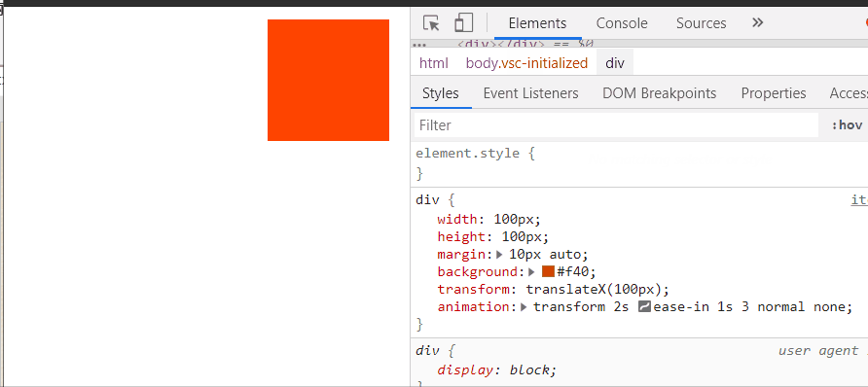Viewport: 868px width, 387px height.
Task: Switch to the Console tab
Action: [x=622, y=23]
